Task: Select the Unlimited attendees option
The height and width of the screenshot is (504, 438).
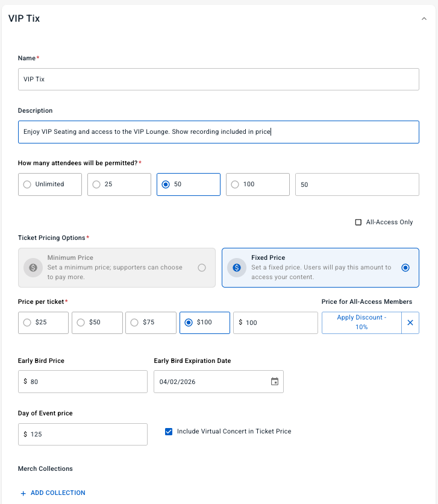Action: pos(27,184)
